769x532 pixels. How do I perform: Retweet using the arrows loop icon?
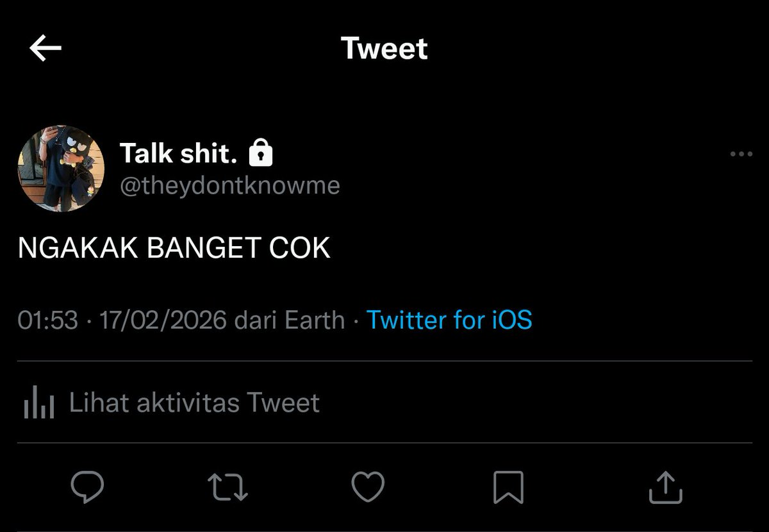(x=229, y=488)
